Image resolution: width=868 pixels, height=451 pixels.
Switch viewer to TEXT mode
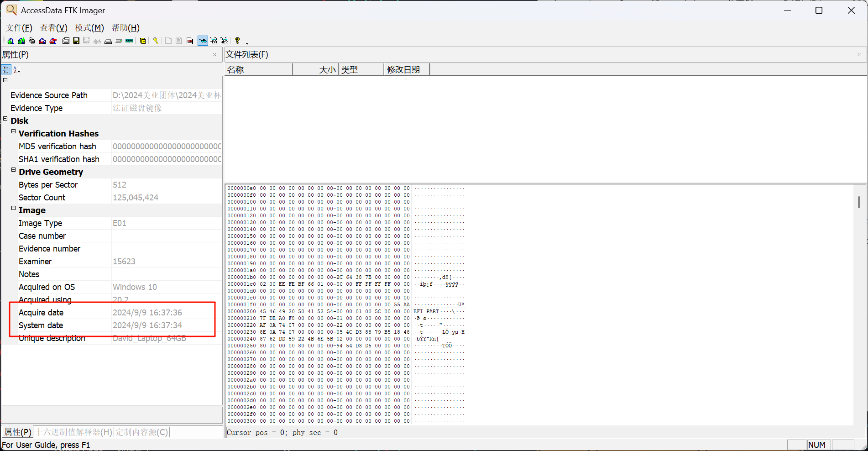tap(214, 41)
